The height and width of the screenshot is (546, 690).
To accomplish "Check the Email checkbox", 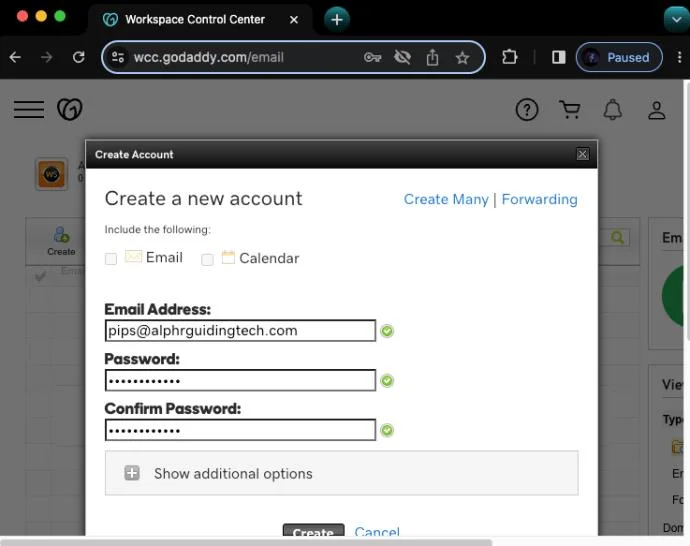I will tap(111, 259).
